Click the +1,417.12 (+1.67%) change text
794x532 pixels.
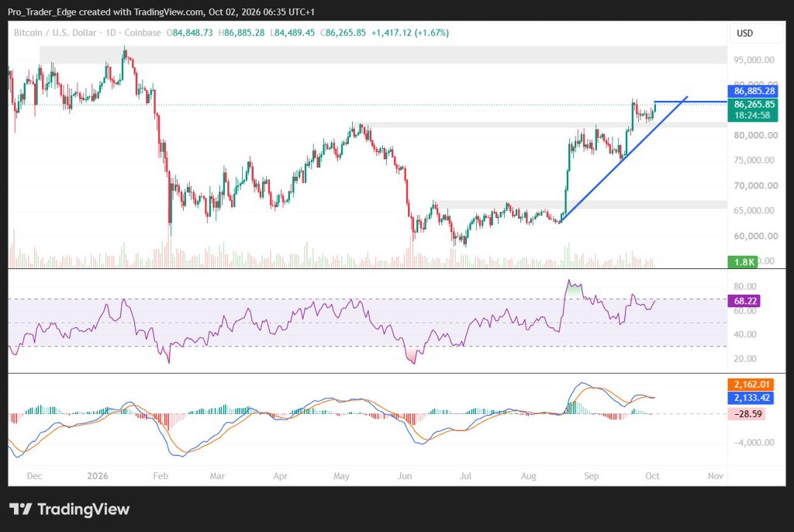coord(410,33)
